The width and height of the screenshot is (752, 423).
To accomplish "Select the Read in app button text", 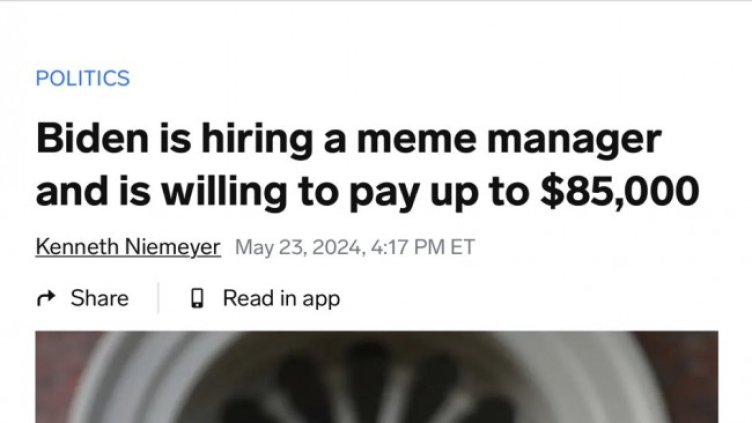I will coord(281,298).
